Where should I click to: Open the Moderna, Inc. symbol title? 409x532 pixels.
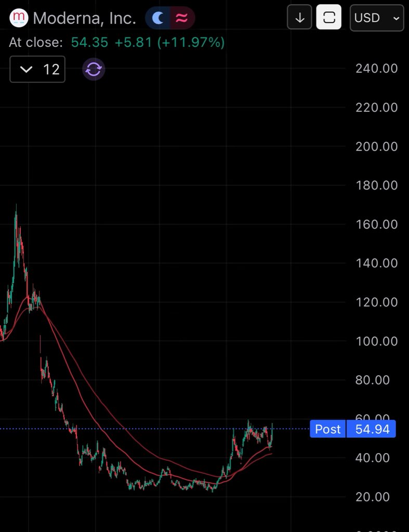(85, 18)
